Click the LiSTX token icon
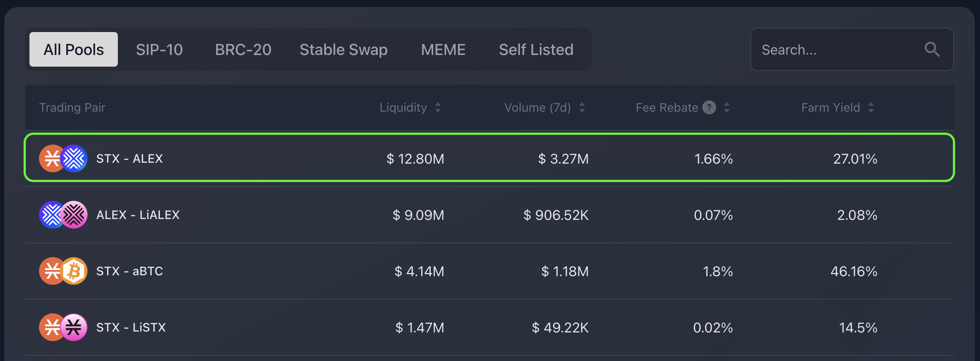Viewport: 980px width, 361px height. (74, 327)
